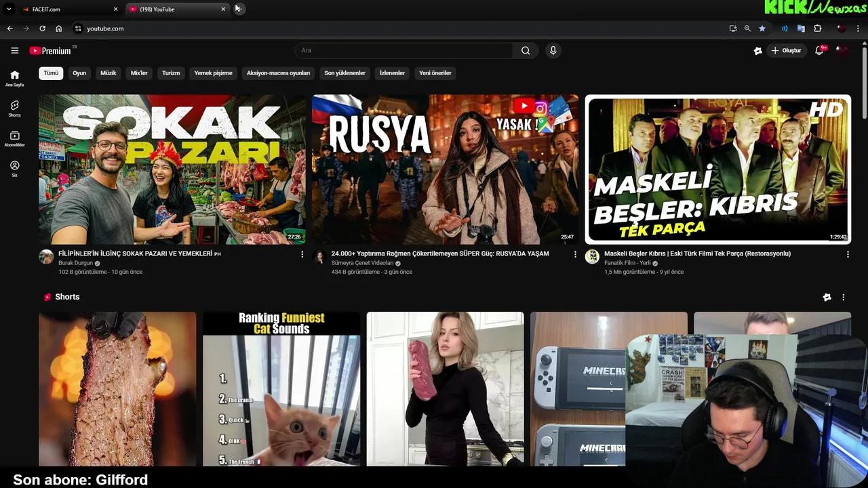The width and height of the screenshot is (868, 488).
Task: Close the FACEIT.com tab
Action: (x=115, y=9)
